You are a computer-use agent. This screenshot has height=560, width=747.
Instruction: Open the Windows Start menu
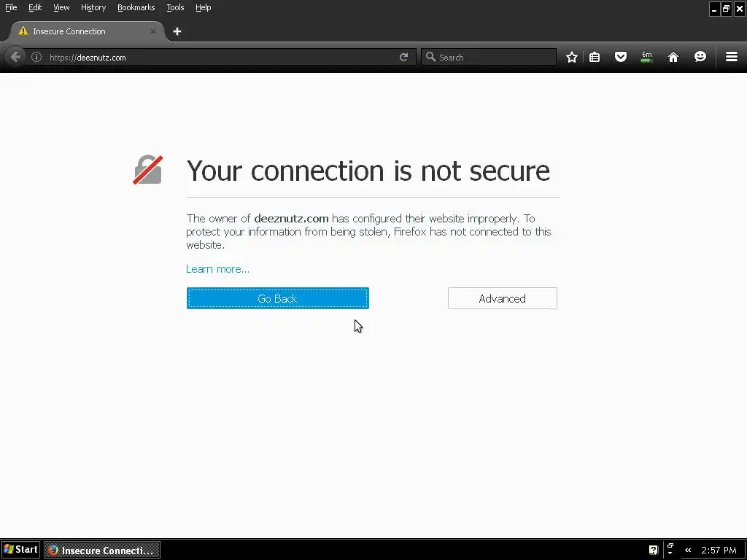click(x=20, y=550)
